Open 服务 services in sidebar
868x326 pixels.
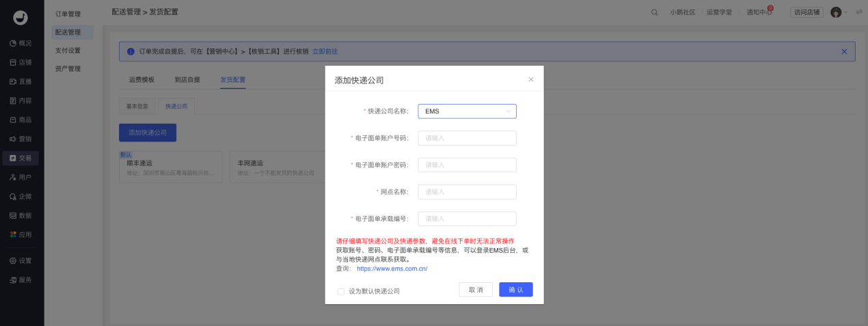point(20,280)
